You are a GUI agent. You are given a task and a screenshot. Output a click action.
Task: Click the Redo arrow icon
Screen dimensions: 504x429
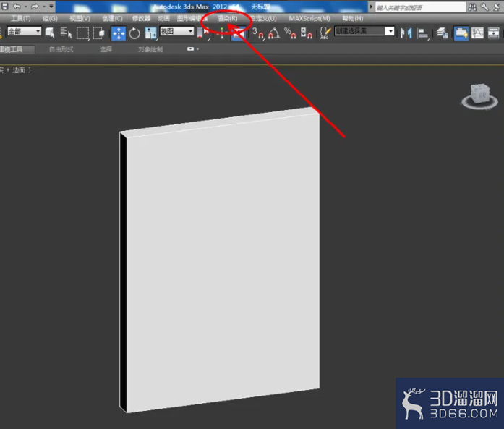[x=35, y=6]
